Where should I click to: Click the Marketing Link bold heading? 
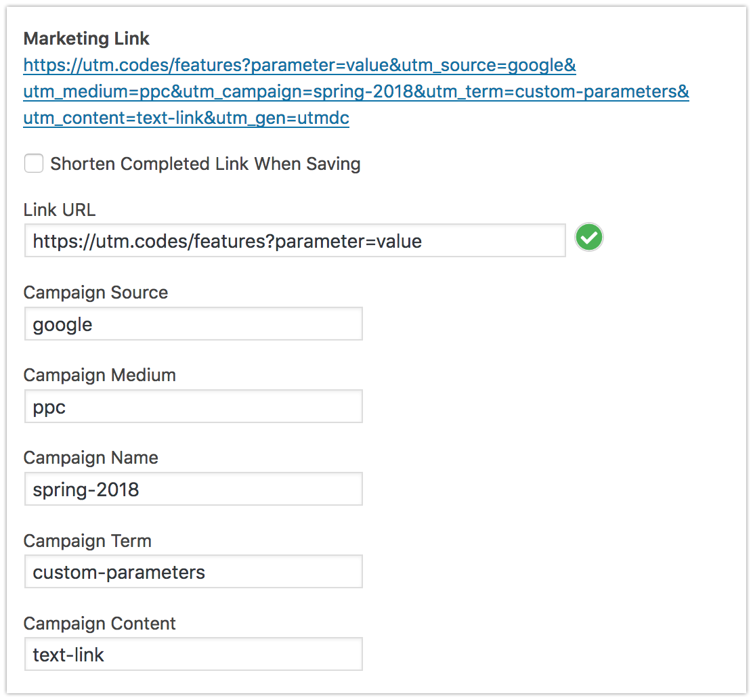[x=87, y=39]
